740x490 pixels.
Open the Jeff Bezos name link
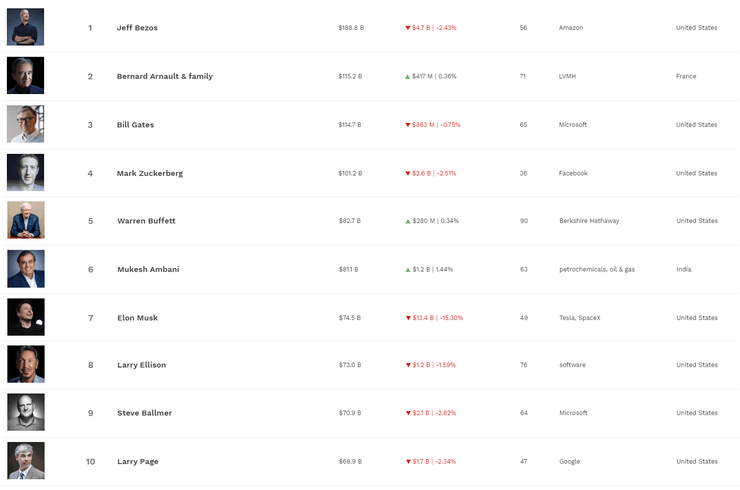point(137,28)
